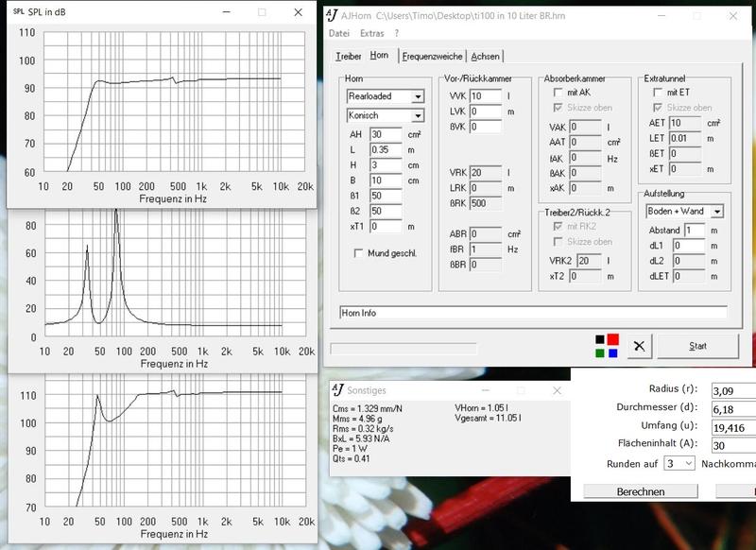Switch to the Frequenzweiche tab

point(432,57)
